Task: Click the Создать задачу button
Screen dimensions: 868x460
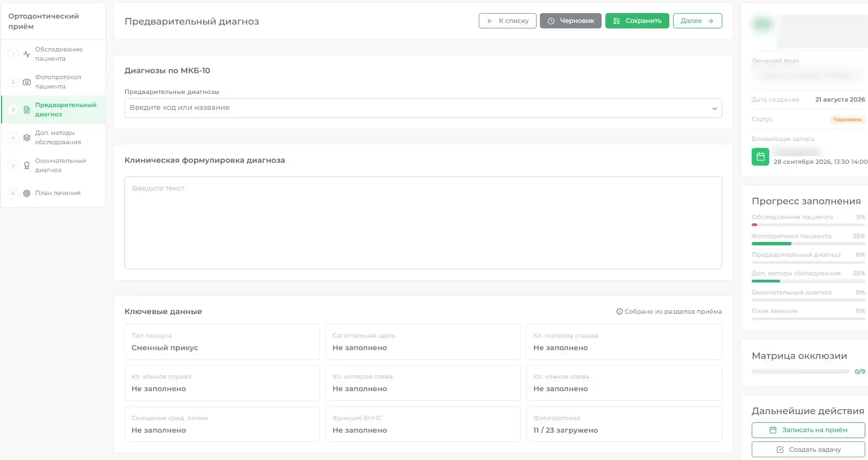Action: (x=808, y=450)
